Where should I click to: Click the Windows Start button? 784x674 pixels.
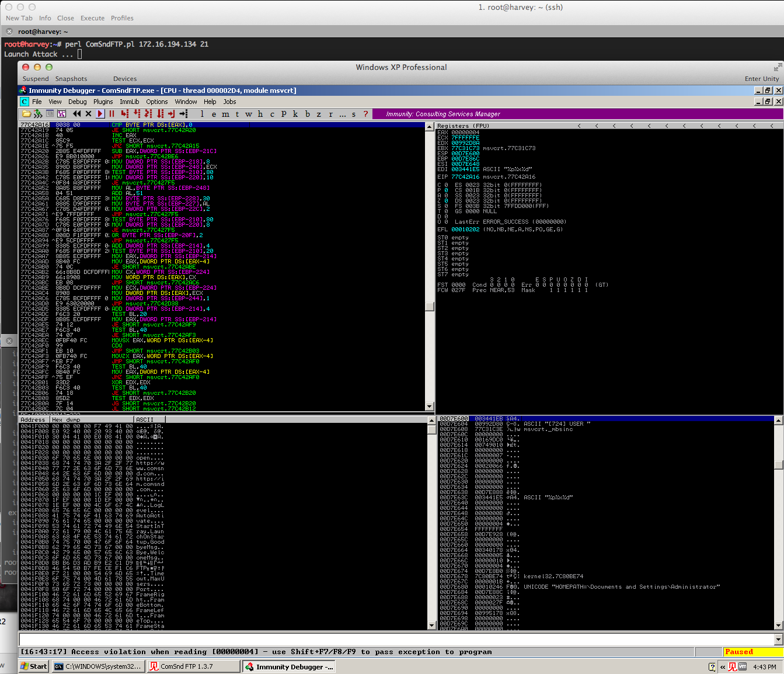click(x=33, y=666)
